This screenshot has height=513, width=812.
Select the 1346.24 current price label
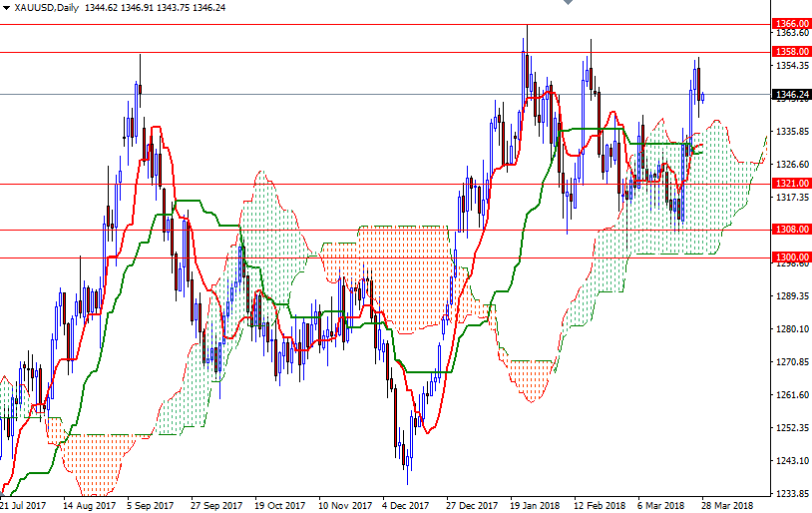pos(791,94)
